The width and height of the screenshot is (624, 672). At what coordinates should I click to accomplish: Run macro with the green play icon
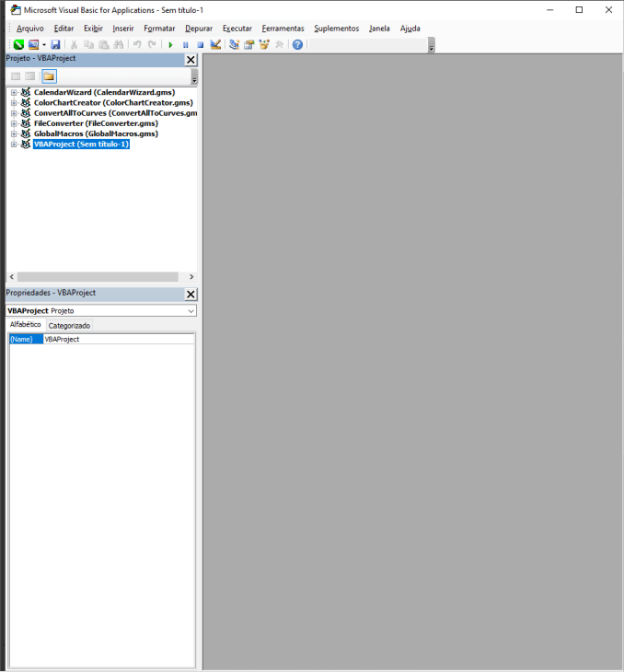coord(170,44)
